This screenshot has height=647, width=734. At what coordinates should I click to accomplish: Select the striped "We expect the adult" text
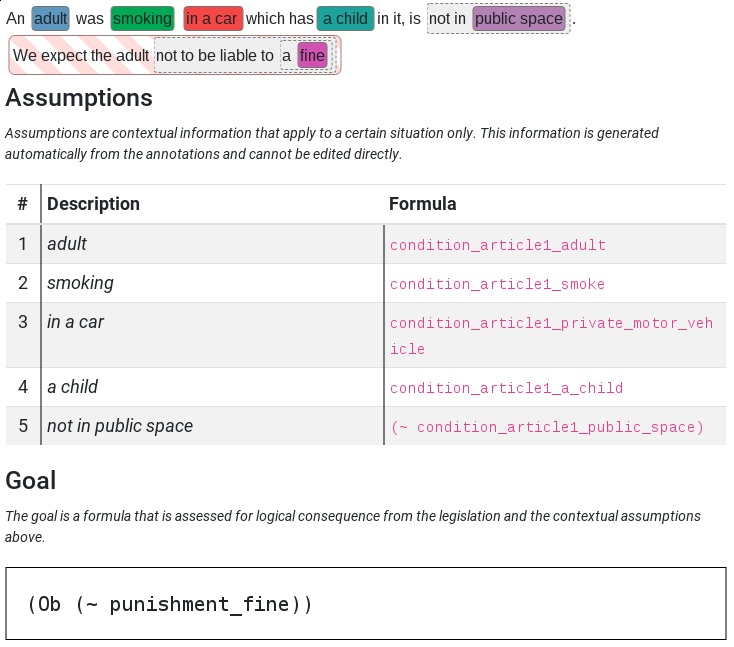pyautogui.click(x=81, y=55)
